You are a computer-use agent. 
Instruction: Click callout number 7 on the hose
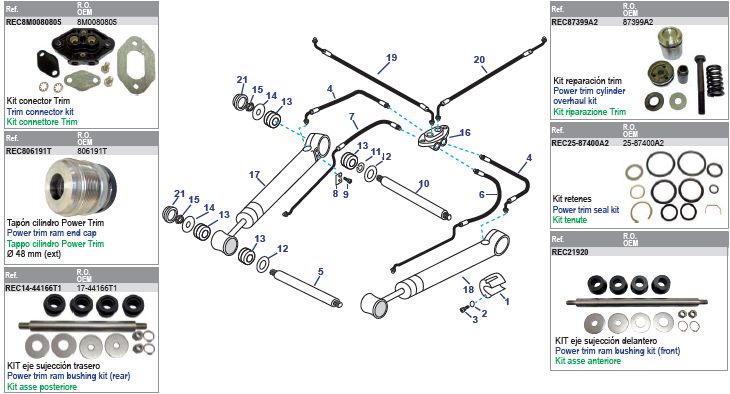click(351, 117)
